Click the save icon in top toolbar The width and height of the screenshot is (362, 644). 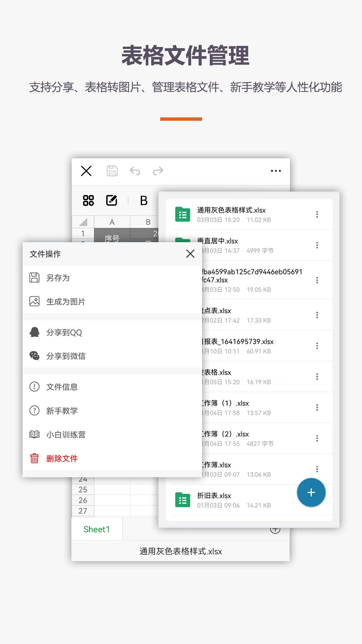(x=112, y=171)
